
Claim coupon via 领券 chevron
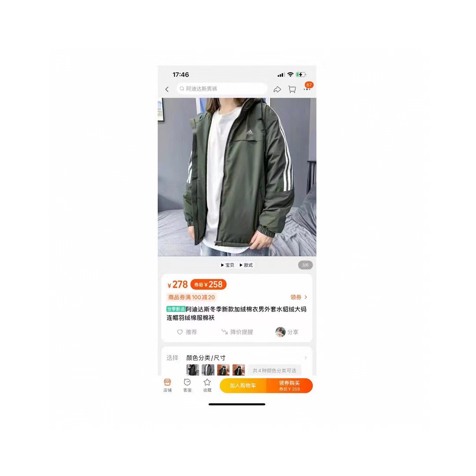click(299, 297)
